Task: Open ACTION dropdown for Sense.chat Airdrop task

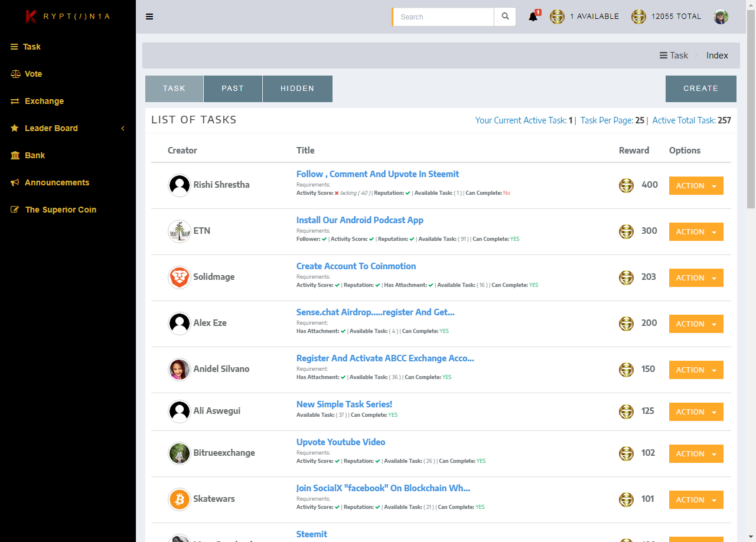Action: [696, 324]
